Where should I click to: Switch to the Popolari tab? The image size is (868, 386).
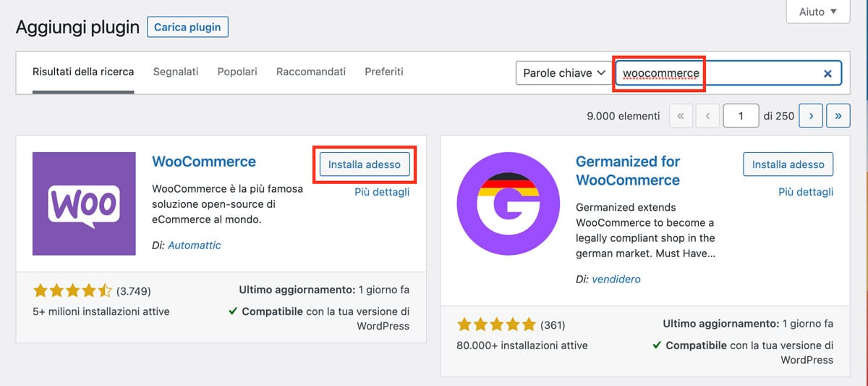pyautogui.click(x=237, y=72)
